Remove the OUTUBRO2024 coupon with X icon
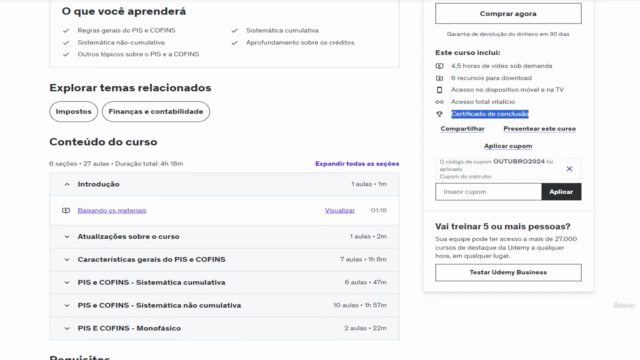640x360 pixels. [x=569, y=169]
